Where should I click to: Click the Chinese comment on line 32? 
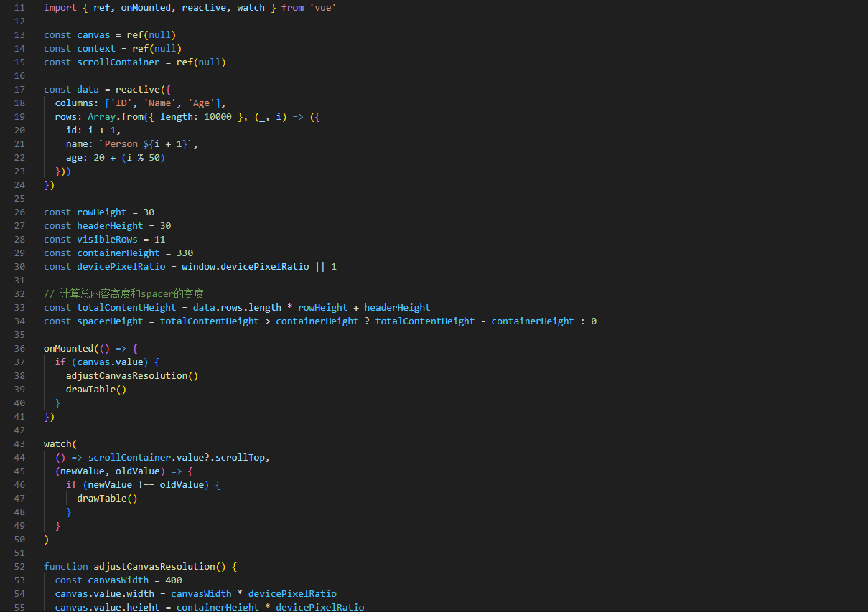124,293
